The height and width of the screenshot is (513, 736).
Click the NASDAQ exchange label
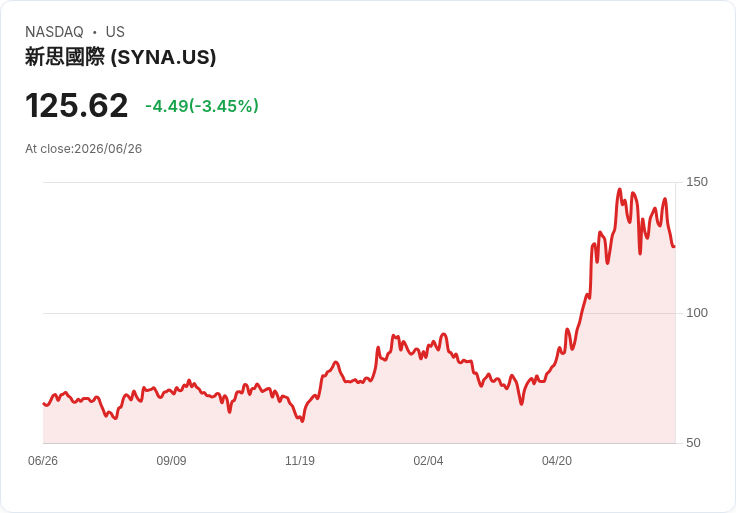[x=54, y=32]
